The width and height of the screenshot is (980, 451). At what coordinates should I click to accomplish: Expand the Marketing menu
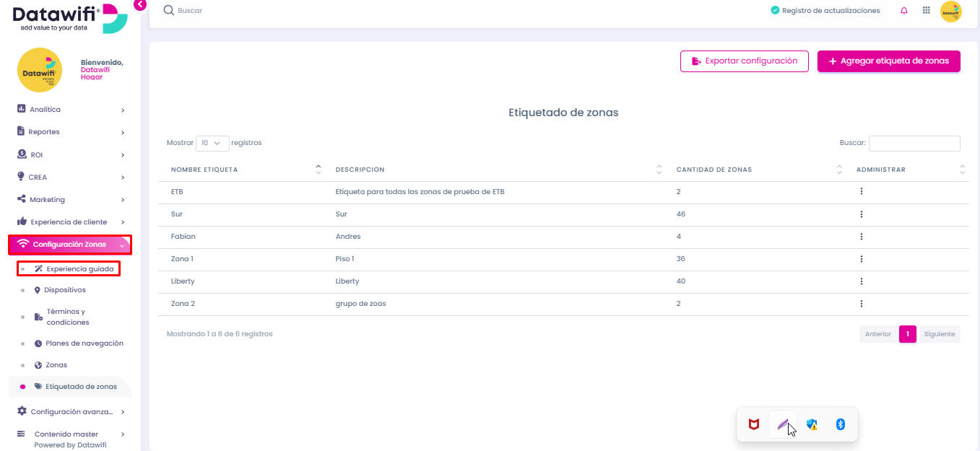pos(71,199)
